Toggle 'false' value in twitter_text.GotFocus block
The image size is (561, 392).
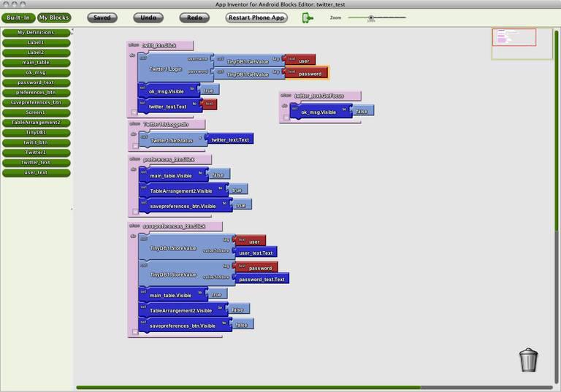click(362, 112)
